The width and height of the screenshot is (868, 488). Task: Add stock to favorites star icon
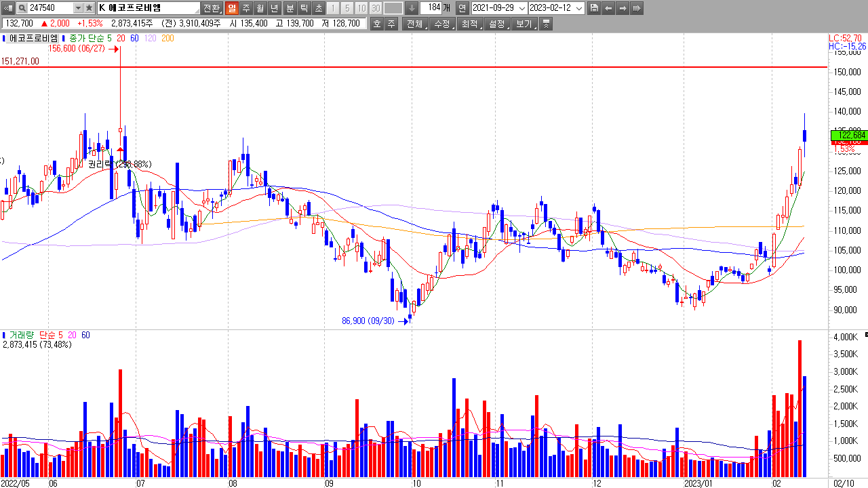pos(90,8)
